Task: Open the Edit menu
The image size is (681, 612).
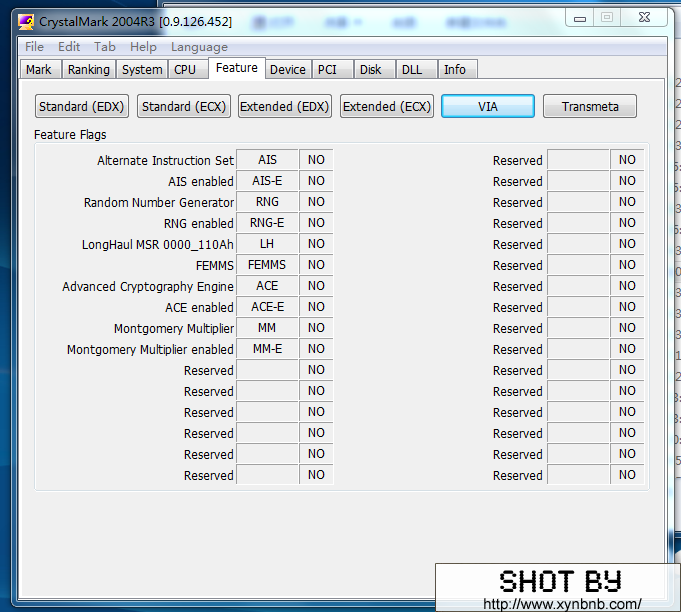Action: coord(69,46)
